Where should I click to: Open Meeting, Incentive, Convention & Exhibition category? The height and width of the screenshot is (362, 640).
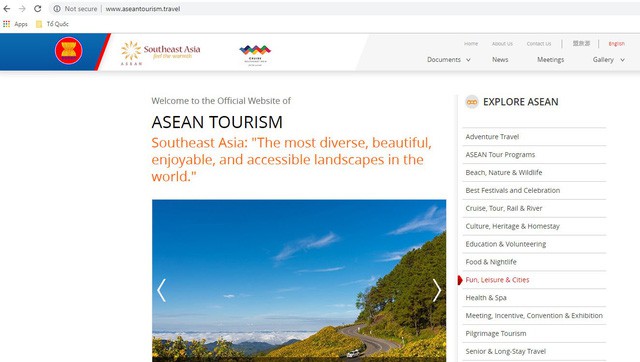pos(534,315)
